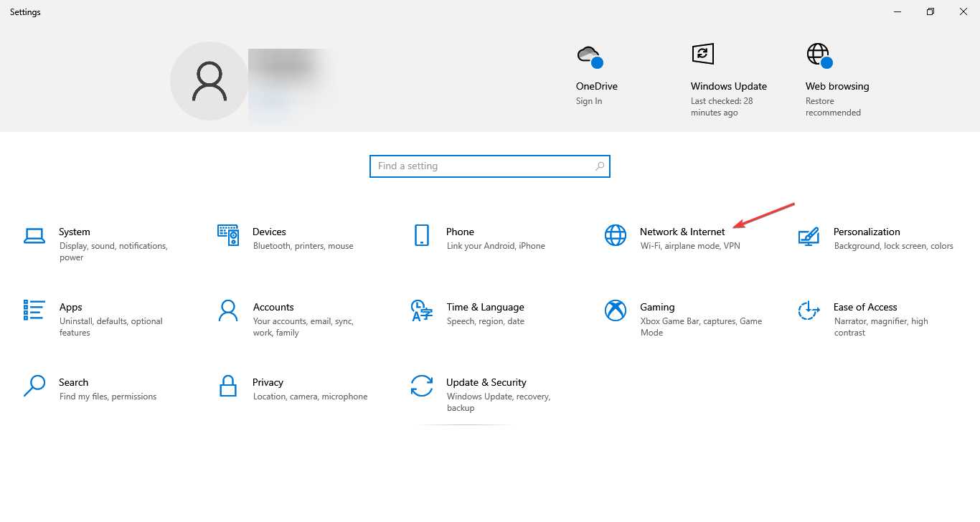Open the Accounts person icon
This screenshot has width=980, height=522.
pyautogui.click(x=228, y=310)
